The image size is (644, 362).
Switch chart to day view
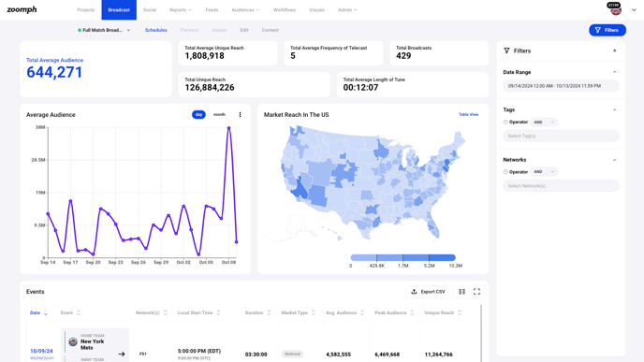pyautogui.click(x=198, y=115)
